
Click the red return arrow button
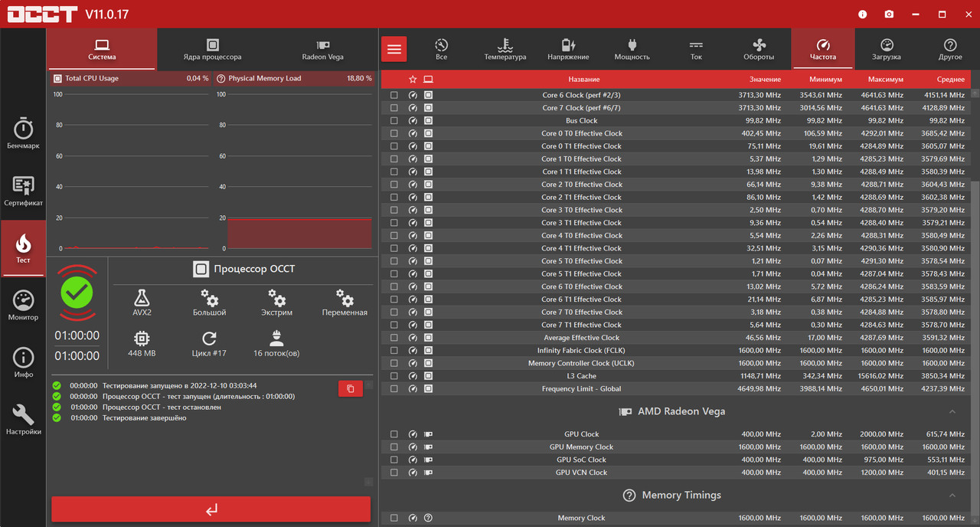[x=211, y=509]
